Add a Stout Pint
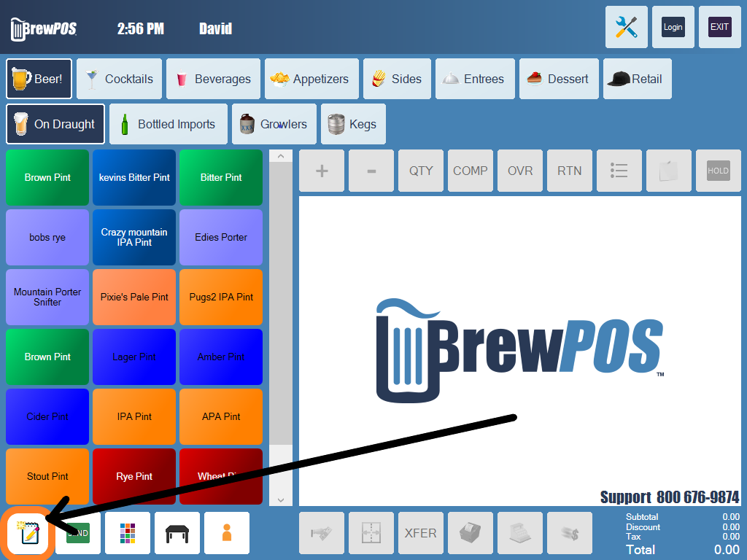The width and height of the screenshot is (747, 560). [47, 476]
